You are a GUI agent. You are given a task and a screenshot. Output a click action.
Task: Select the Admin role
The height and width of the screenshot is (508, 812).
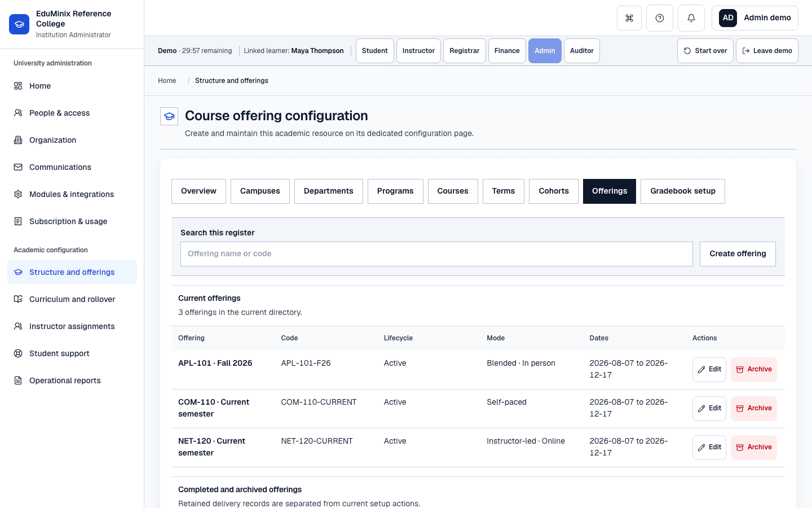click(x=545, y=51)
